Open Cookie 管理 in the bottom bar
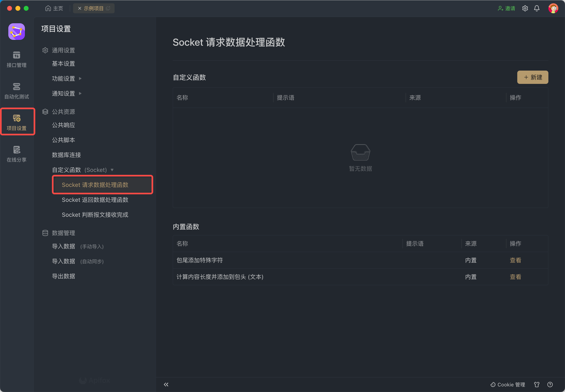565x392 pixels. (508, 384)
